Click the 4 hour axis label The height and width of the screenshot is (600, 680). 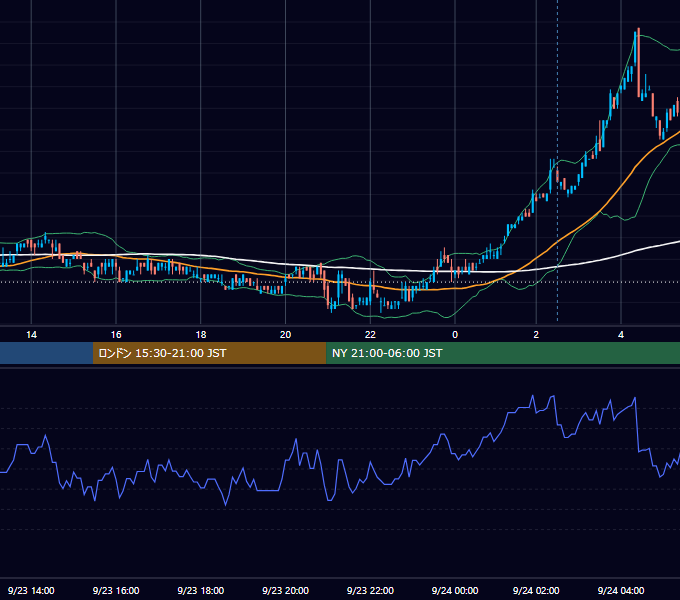pyautogui.click(x=621, y=335)
